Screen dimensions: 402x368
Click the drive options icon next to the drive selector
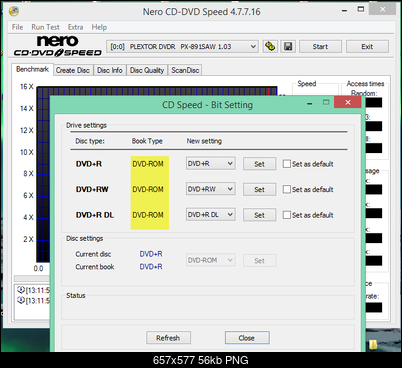(x=270, y=46)
